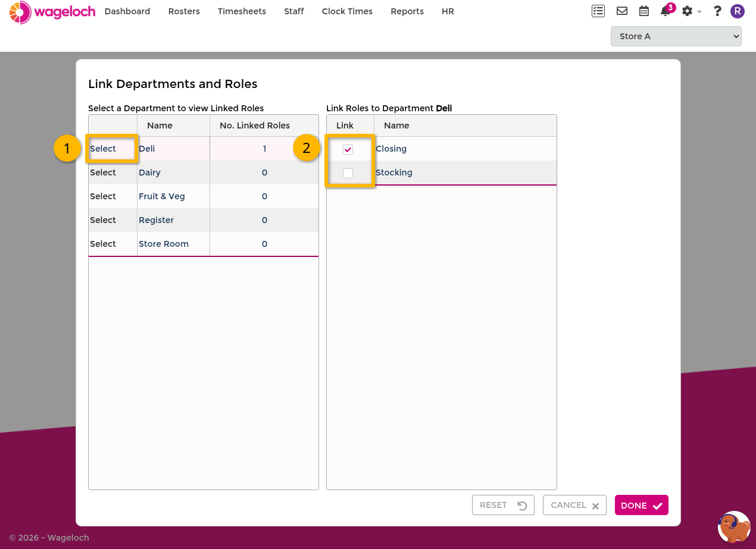Expand the Store A location dropdown
This screenshot has height=549, width=756.
[x=676, y=36]
